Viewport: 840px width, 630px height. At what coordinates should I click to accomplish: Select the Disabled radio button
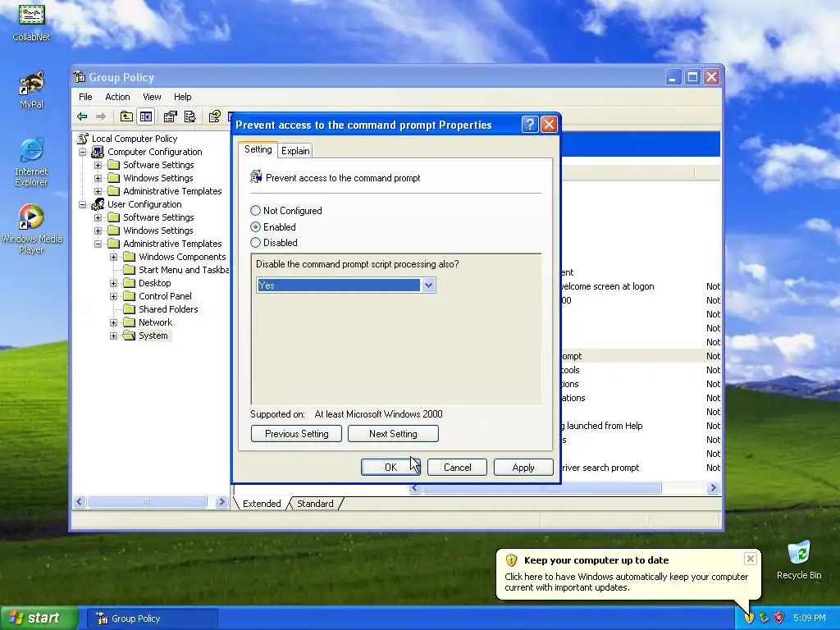(256, 243)
